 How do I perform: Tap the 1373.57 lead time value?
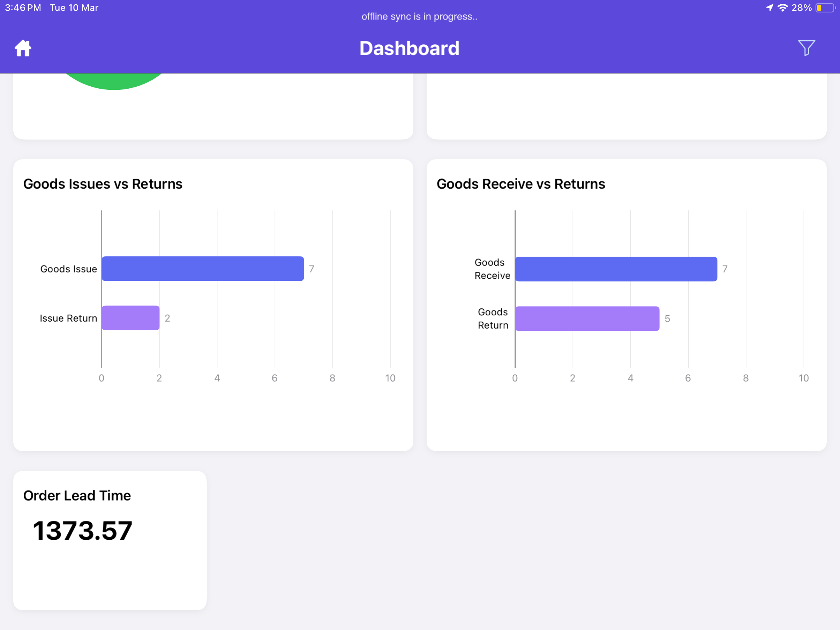pos(82,531)
